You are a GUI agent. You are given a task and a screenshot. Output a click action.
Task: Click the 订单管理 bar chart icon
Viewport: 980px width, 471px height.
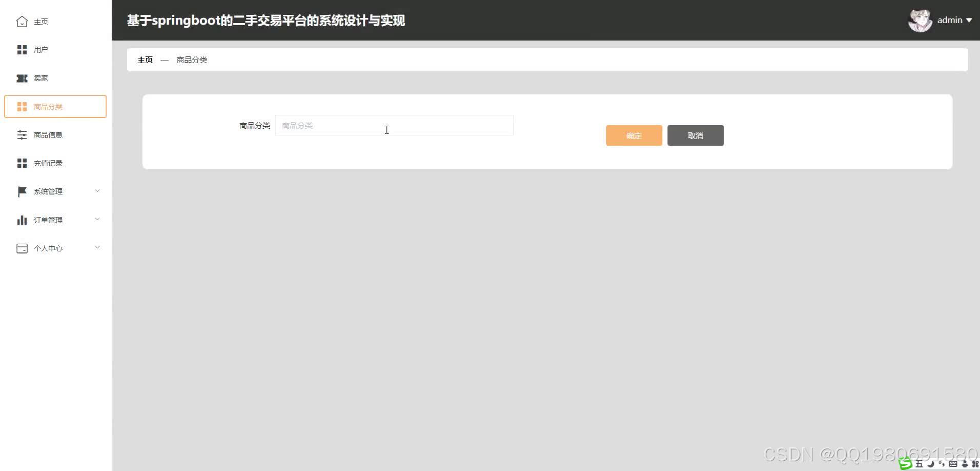click(x=22, y=220)
